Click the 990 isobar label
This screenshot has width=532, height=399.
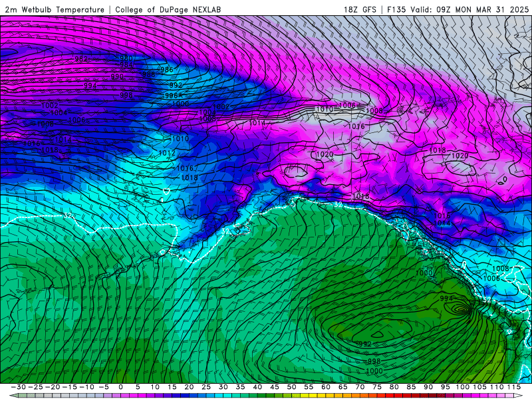(x=117, y=76)
